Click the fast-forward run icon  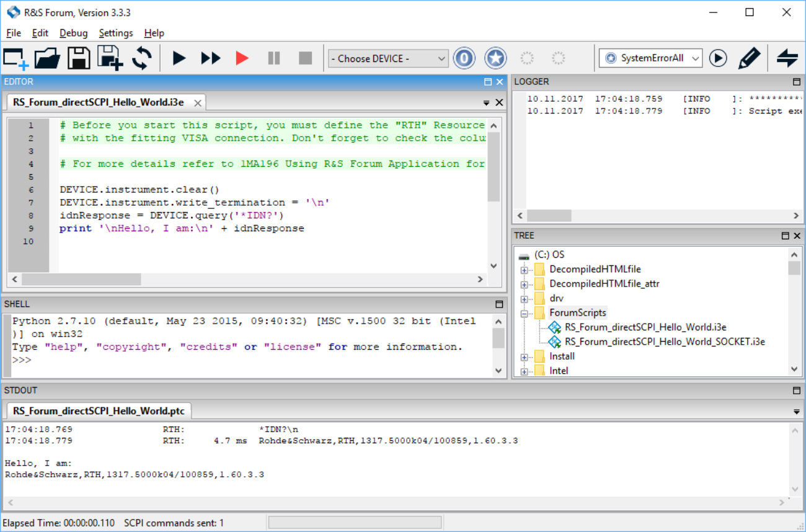click(211, 58)
